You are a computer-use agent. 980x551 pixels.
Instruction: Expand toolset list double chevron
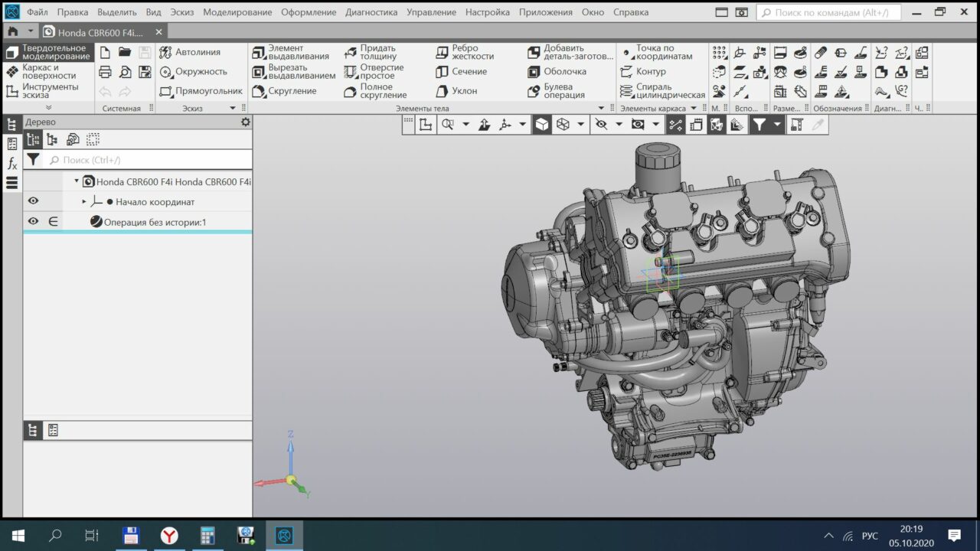(x=49, y=107)
